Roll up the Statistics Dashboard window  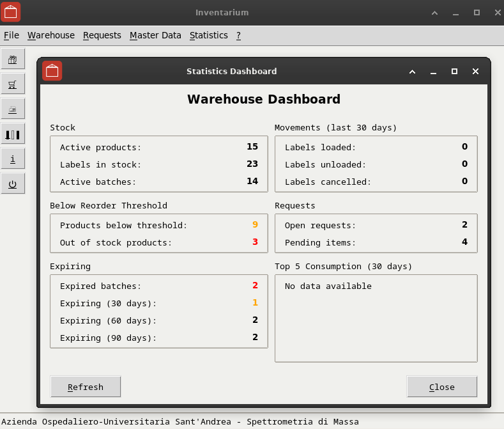tap(413, 72)
